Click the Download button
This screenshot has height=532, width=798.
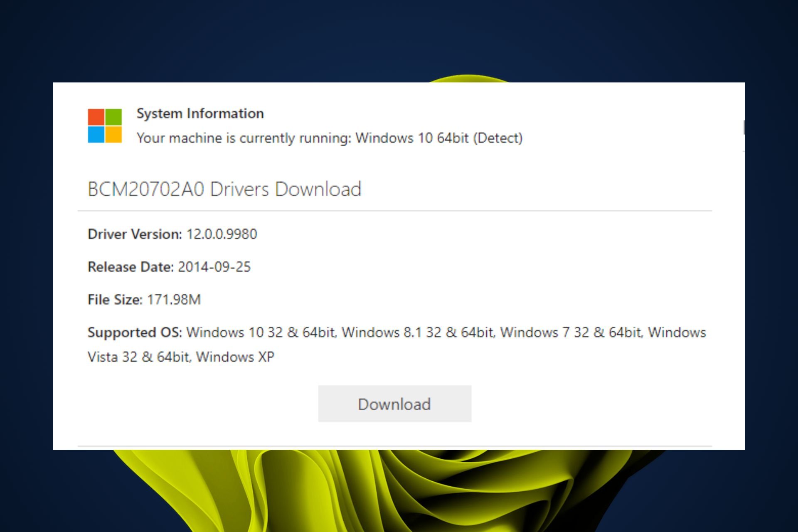[394, 404]
